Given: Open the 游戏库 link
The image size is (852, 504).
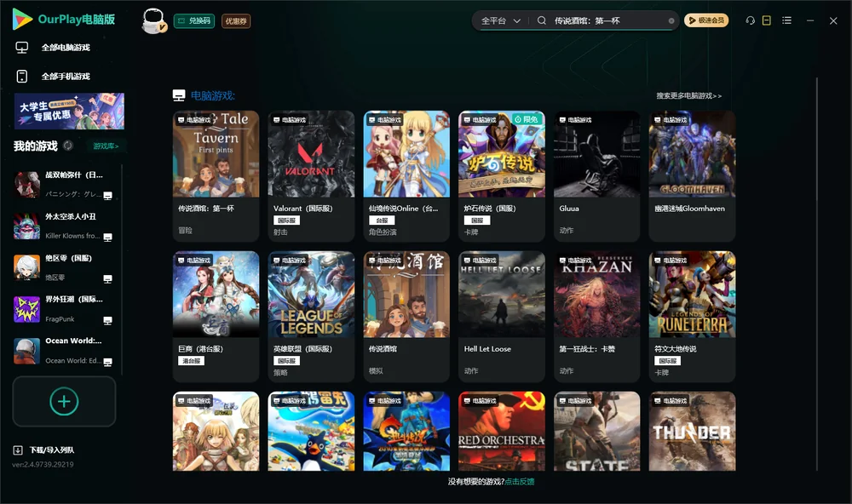Looking at the screenshot, I should (x=106, y=146).
